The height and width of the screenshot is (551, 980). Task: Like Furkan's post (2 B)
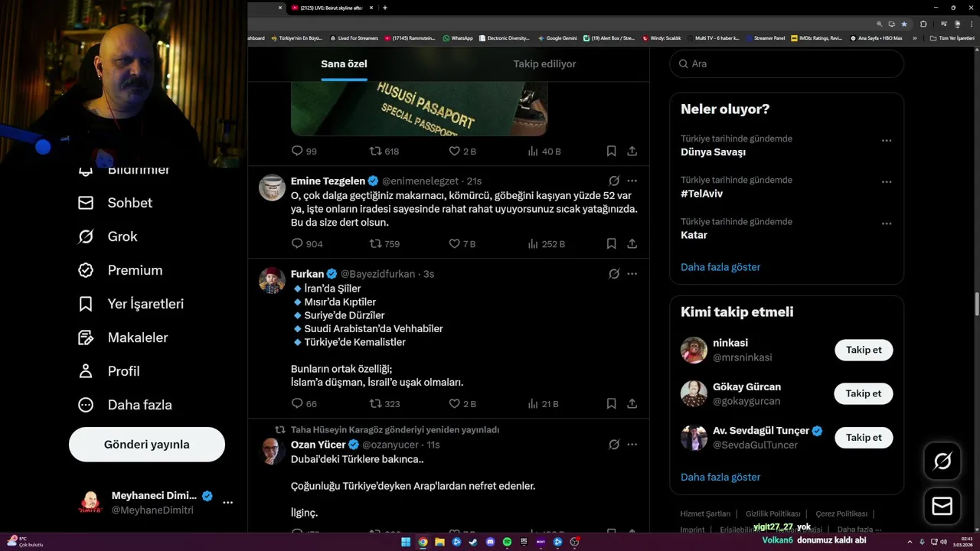(462, 404)
